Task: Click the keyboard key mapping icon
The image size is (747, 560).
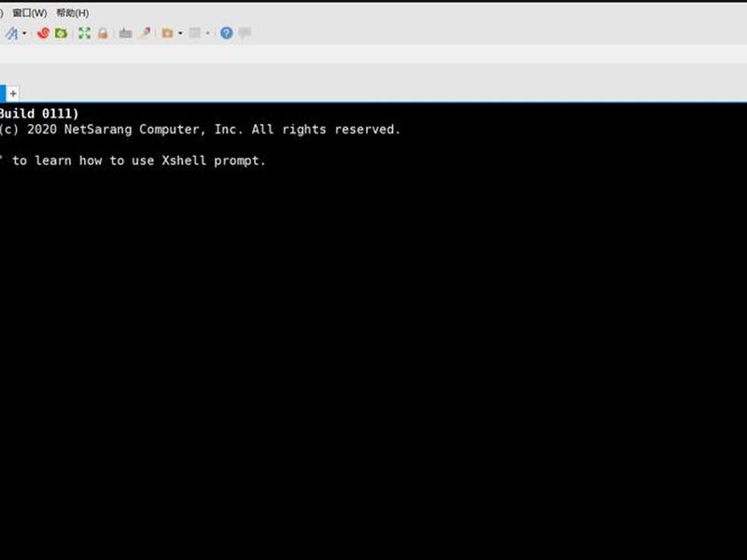Action: click(125, 33)
